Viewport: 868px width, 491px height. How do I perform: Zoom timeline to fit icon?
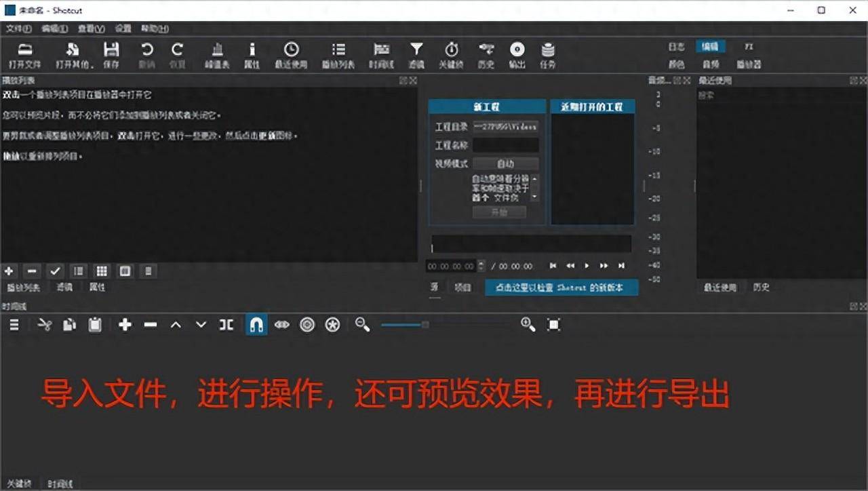click(553, 325)
